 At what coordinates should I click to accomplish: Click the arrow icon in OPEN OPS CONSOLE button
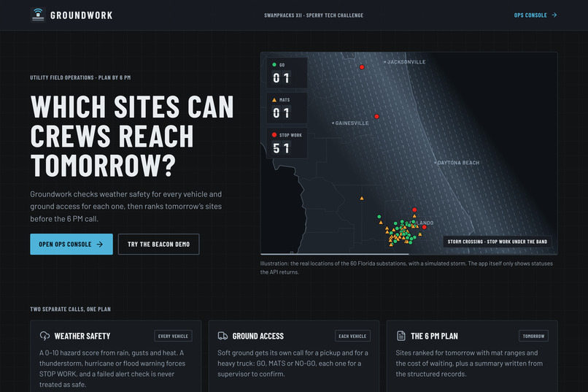[x=100, y=245]
